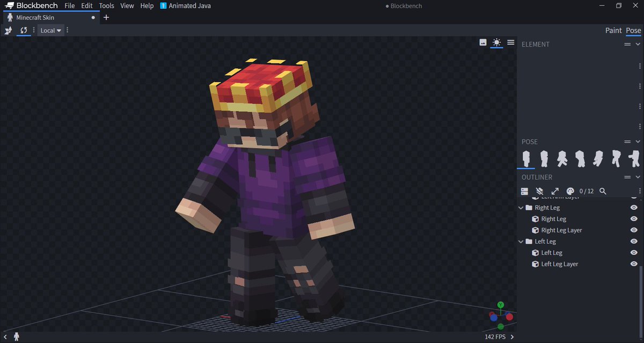644x343 pixels.
Task: Toggle viewport shading with the sun icon
Action: coord(497,42)
